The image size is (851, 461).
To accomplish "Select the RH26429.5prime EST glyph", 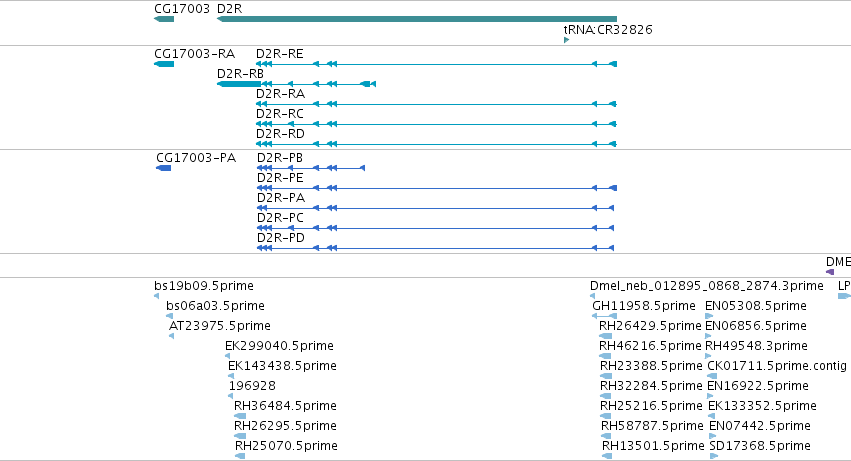I will point(605,336).
